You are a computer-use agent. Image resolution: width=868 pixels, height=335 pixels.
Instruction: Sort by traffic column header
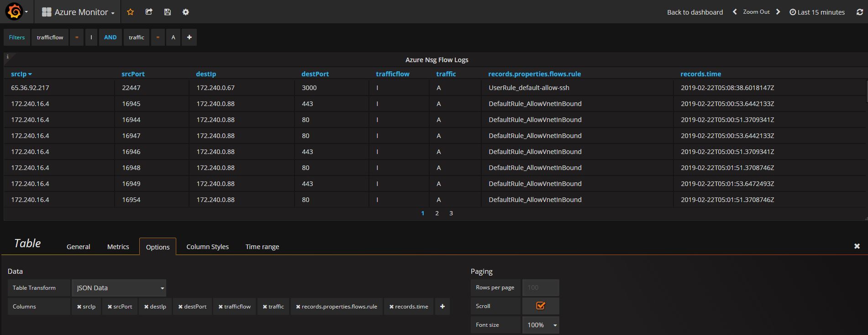(446, 74)
